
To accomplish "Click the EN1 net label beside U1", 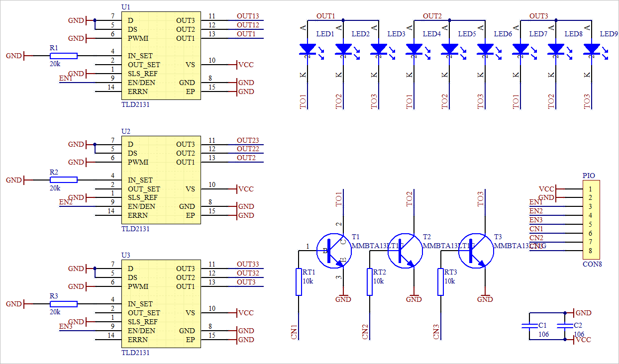I will click(66, 79).
